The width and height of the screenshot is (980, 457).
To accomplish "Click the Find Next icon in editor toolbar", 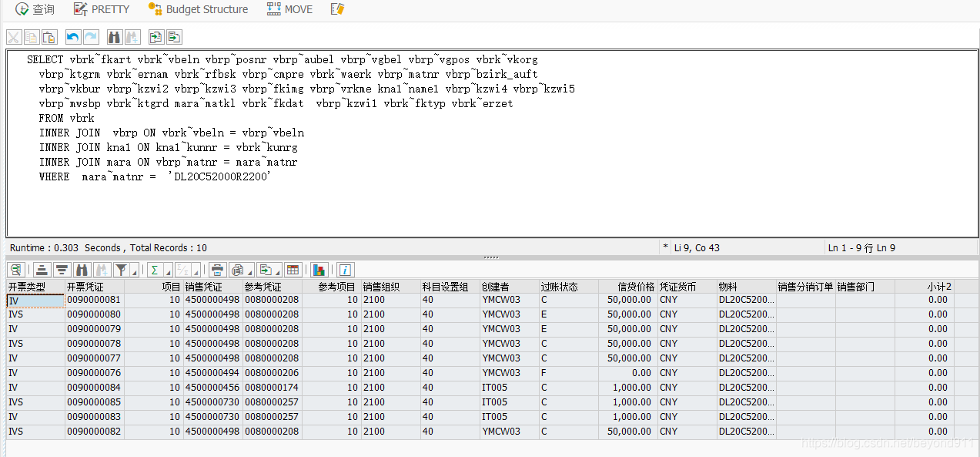I will 132,37.
